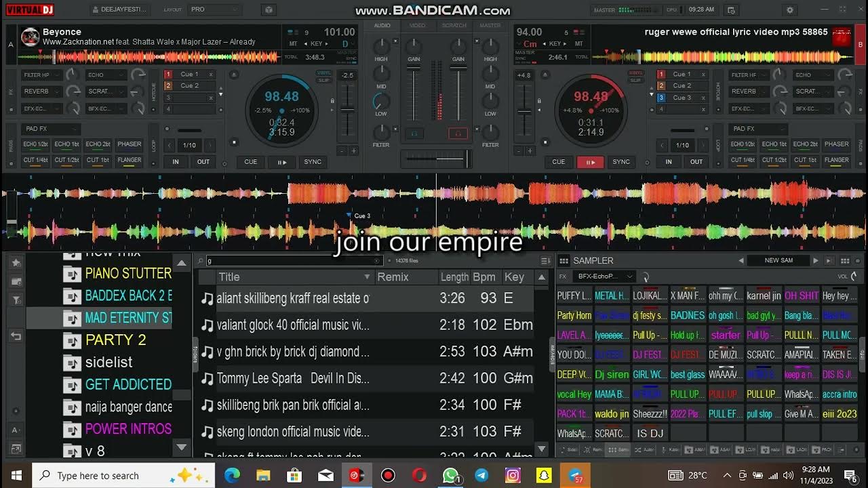Delete Cue 1 on deck A
868x488 pixels.
[211, 75]
